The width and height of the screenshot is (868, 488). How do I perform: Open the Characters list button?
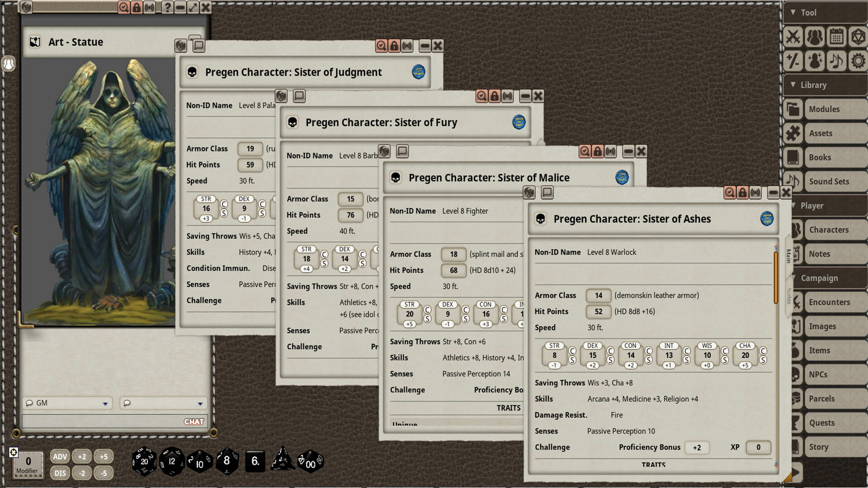point(828,230)
